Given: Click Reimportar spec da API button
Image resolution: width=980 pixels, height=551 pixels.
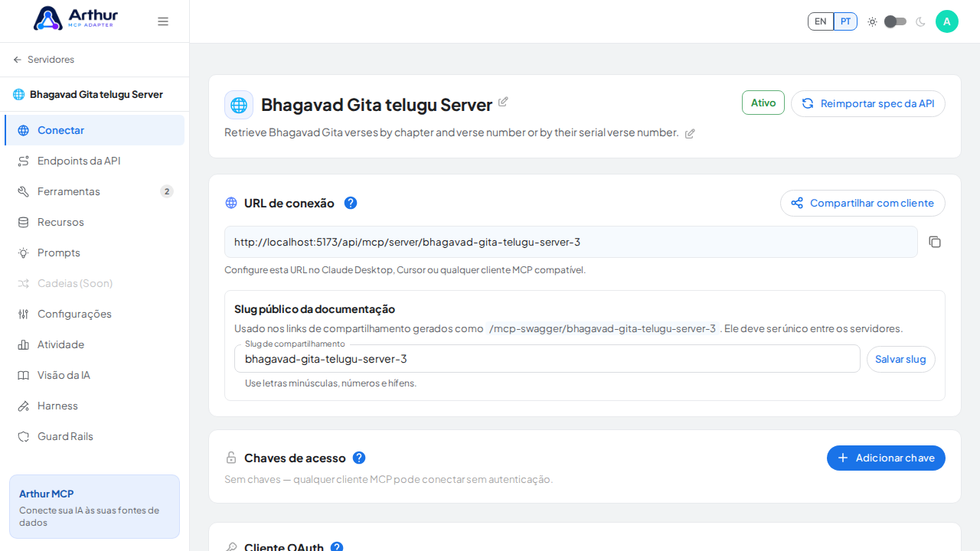Looking at the screenshot, I should tap(868, 103).
